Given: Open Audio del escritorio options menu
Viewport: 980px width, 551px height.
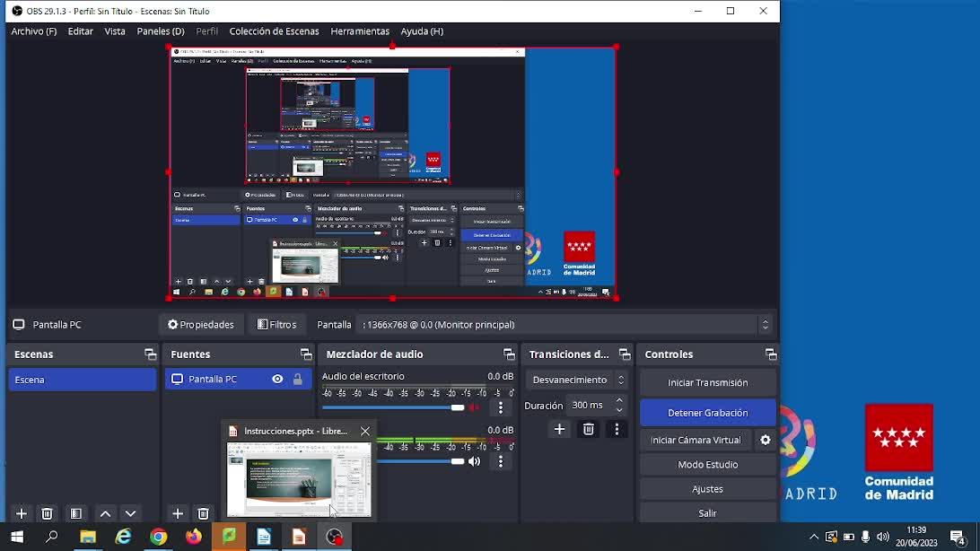Looking at the screenshot, I should coord(501,407).
